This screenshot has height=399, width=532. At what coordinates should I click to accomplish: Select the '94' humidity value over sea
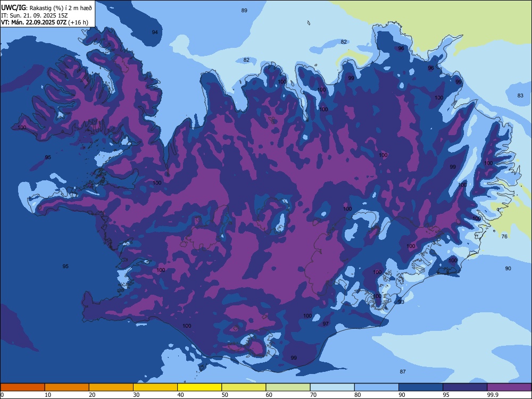(x=155, y=32)
